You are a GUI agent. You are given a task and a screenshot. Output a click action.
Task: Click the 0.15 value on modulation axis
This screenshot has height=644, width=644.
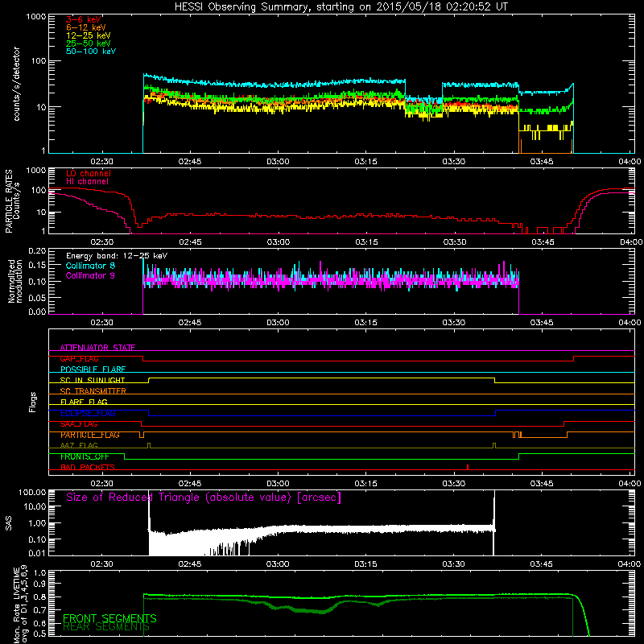point(37,266)
